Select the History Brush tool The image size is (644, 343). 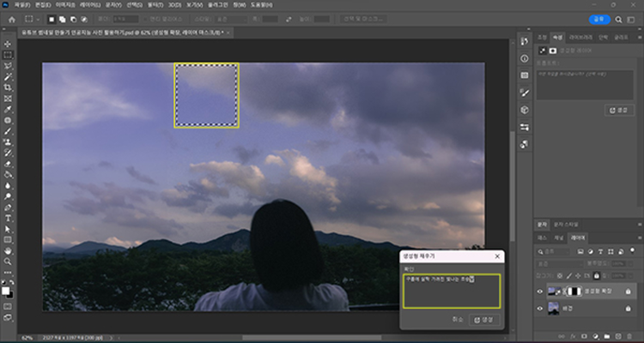8,153
